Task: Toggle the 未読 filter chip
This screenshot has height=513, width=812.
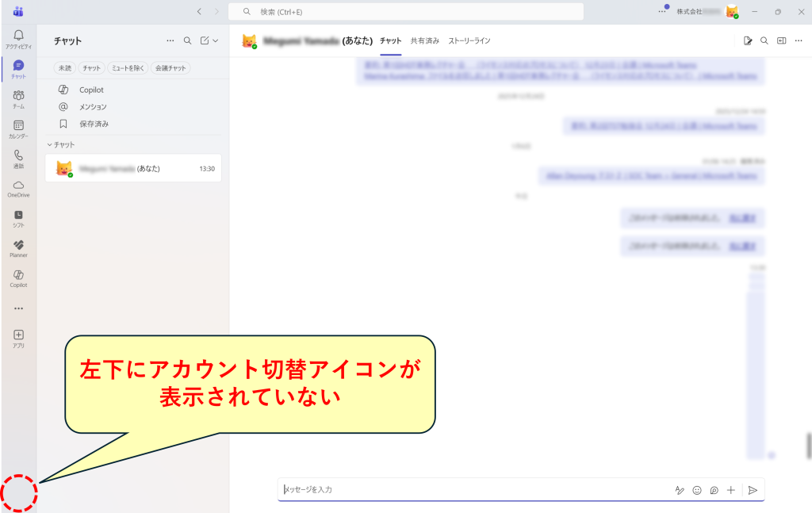Action: tap(65, 68)
